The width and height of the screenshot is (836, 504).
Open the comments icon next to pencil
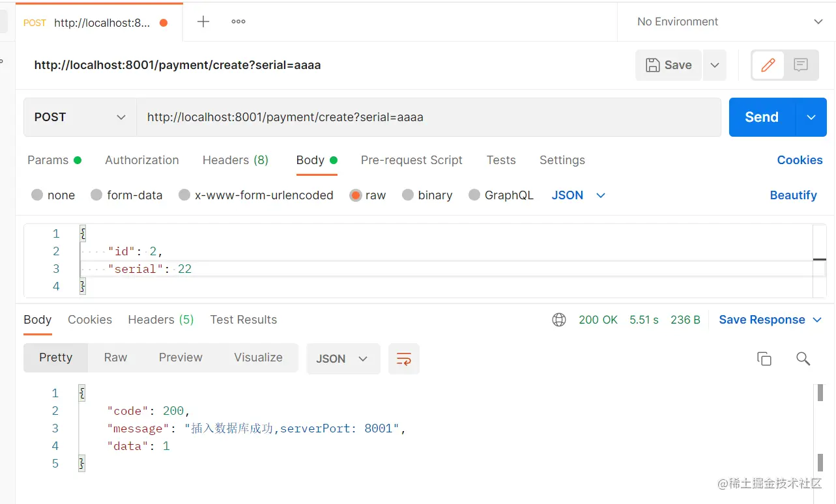[801, 64]
